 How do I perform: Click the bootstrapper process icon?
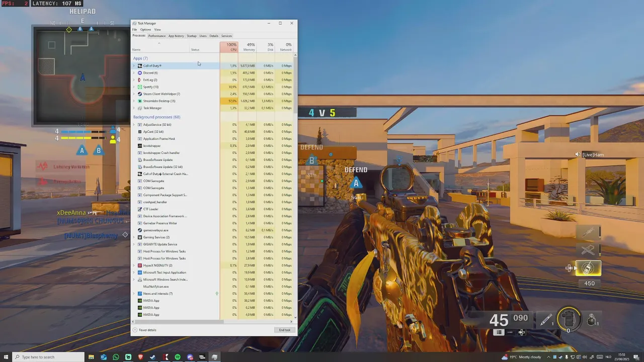140,146
